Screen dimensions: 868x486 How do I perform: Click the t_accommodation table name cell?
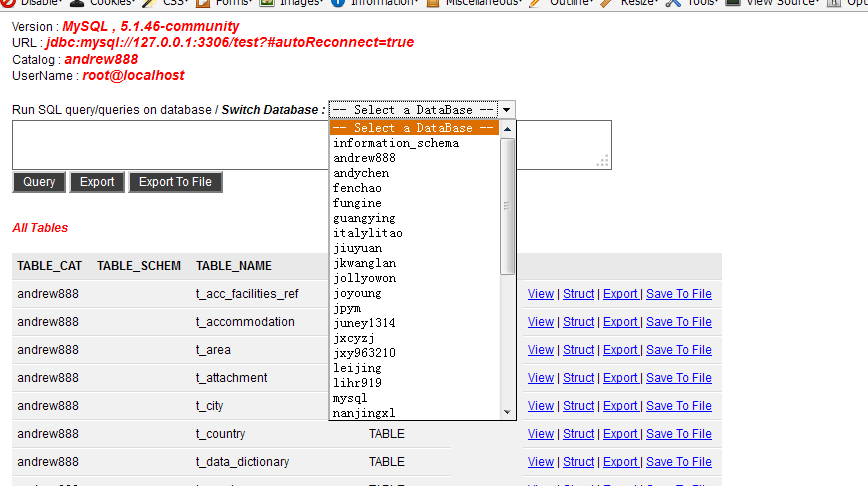click(245, 322)
